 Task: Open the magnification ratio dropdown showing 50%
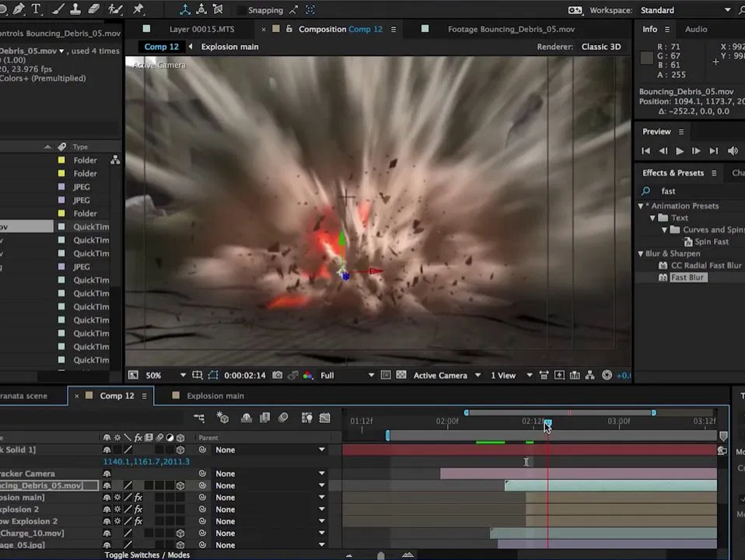163,375
